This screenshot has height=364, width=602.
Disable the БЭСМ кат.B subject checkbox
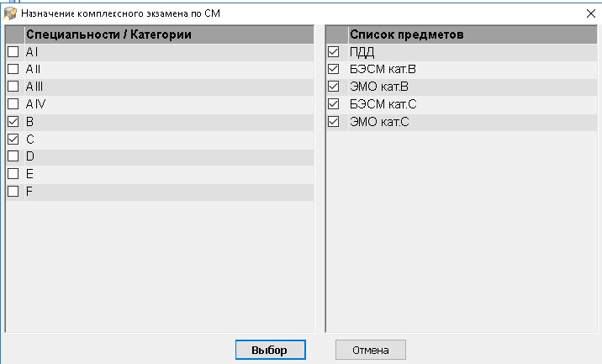(334, 69)
